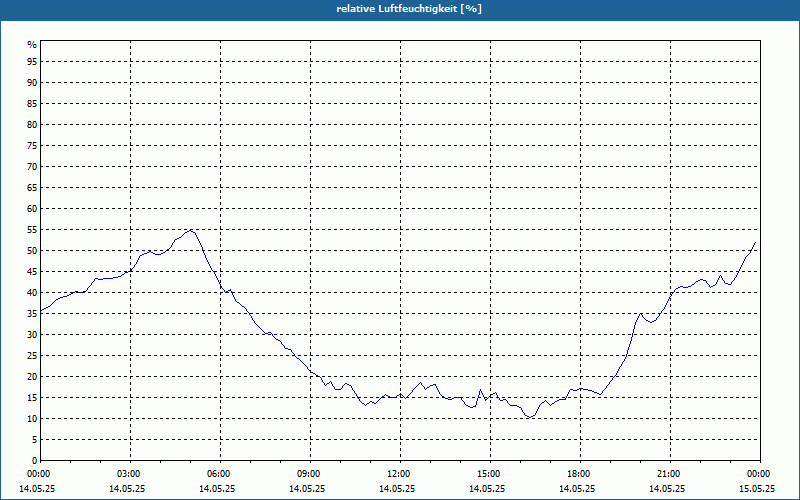Screen dimensions: 800x500
Task: Select the '14.05.25' date below 21:00
Action: pos(667,488)
